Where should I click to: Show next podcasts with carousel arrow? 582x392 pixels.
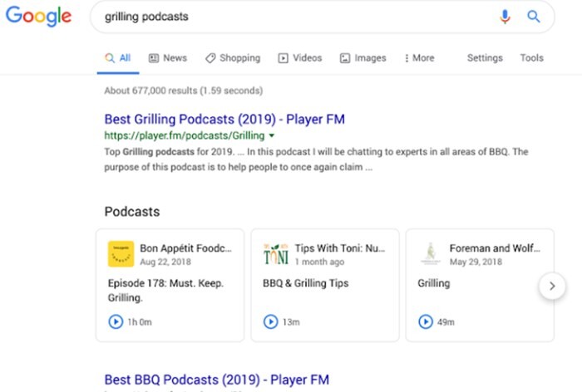point(552,287)
